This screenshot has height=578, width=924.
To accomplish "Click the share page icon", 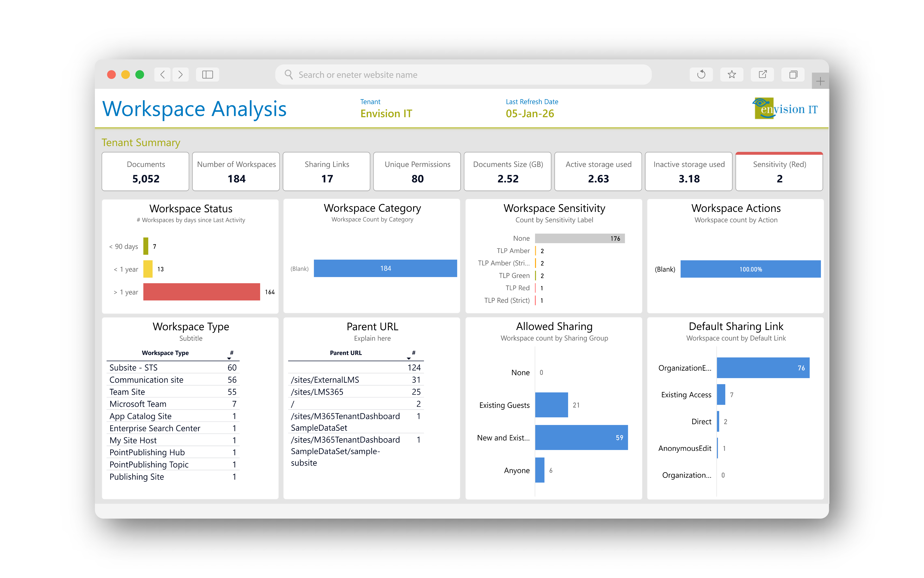I will (x=762, y=74).
